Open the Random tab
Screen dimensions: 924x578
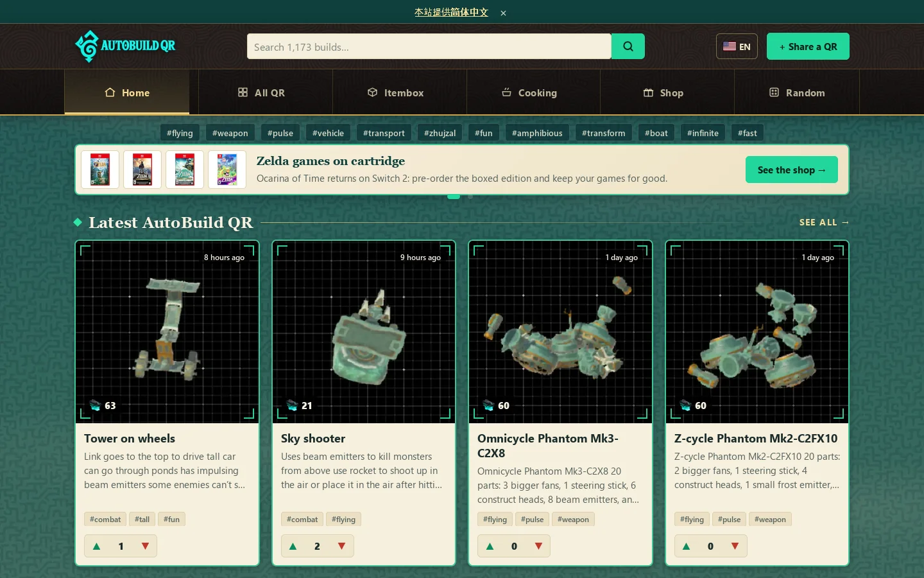[x=797, y=92]
